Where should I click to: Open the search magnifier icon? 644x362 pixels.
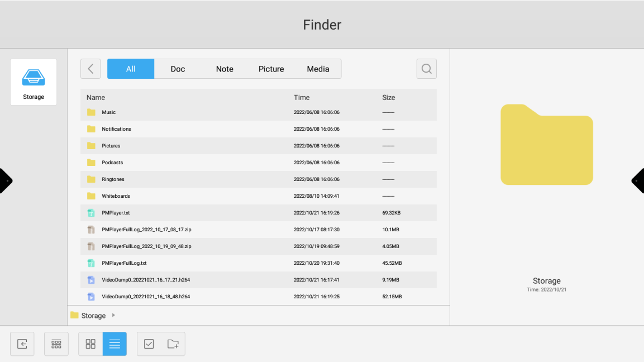pos(426,69)
